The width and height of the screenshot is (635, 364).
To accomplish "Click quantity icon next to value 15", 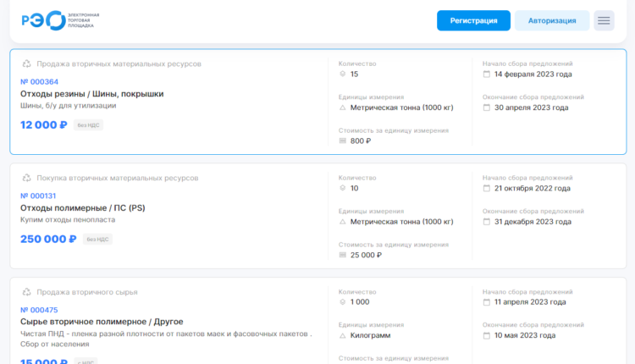I will (343, 74).
